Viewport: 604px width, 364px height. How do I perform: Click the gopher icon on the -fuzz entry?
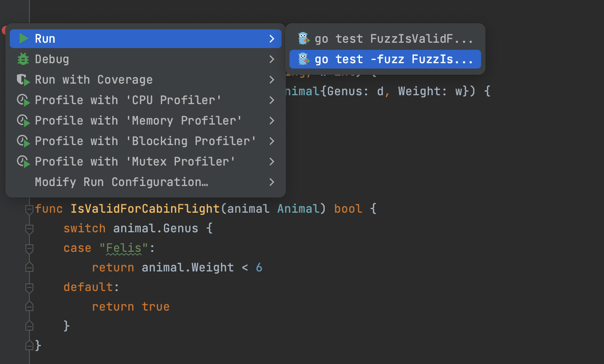(303, 59)
